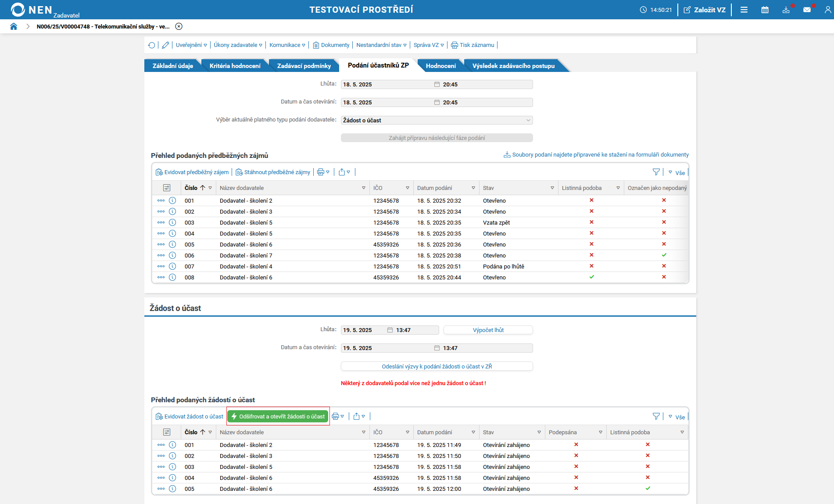Open the Žádost o účast type combo box
Image resolution: width=834 pixels, height=504 pixels.
[437, 120]
